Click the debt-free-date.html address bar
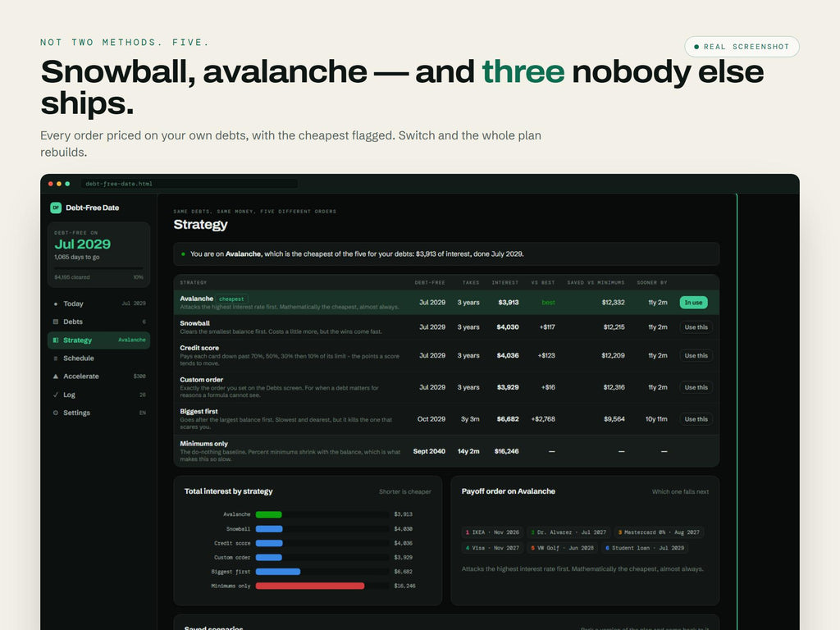 [189, 184]
